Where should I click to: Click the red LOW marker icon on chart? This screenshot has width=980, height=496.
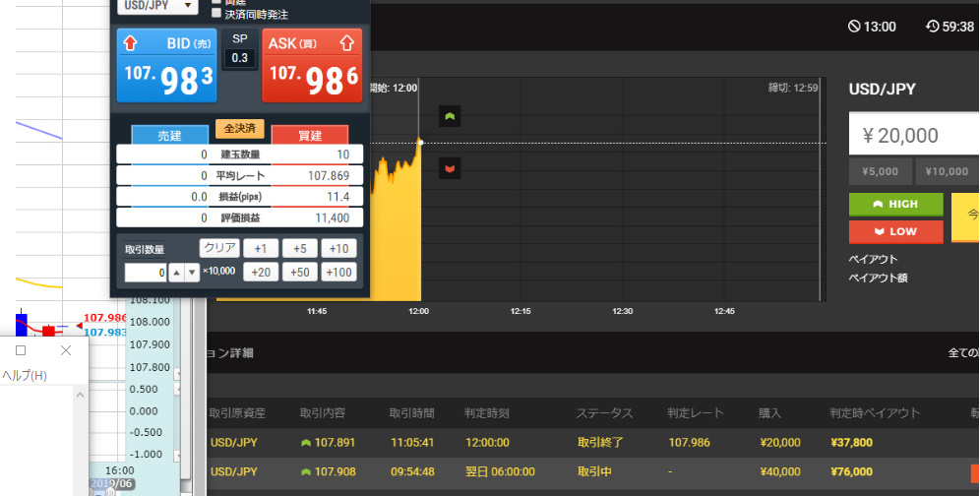click(x=450, y=168)
